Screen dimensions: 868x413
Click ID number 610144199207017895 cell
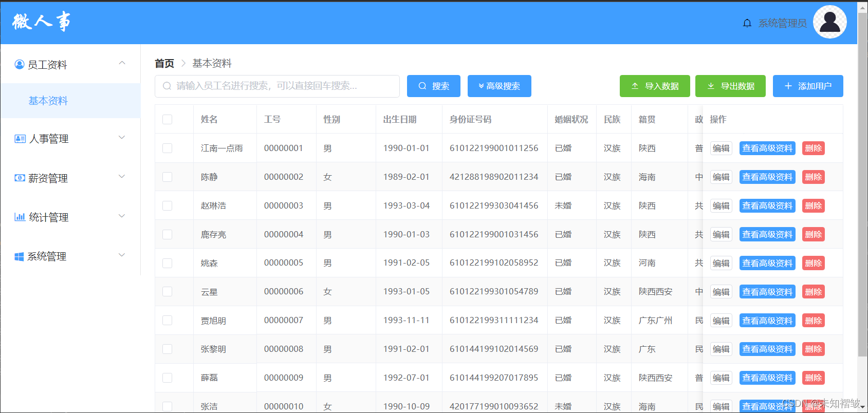[x=494, y=378]
